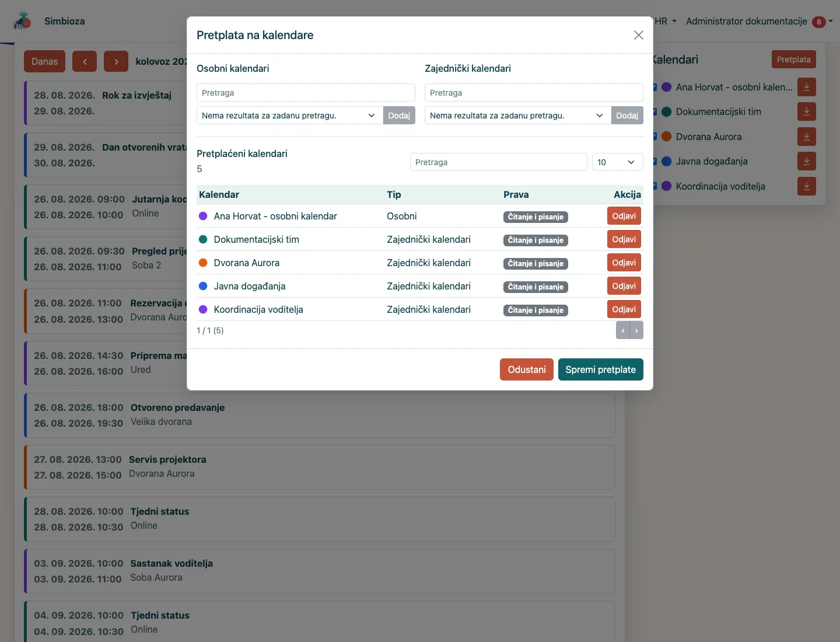This screenshot has height=642, width=840.
Task: Click Simbioza brand link
Action: coord(65,21)
